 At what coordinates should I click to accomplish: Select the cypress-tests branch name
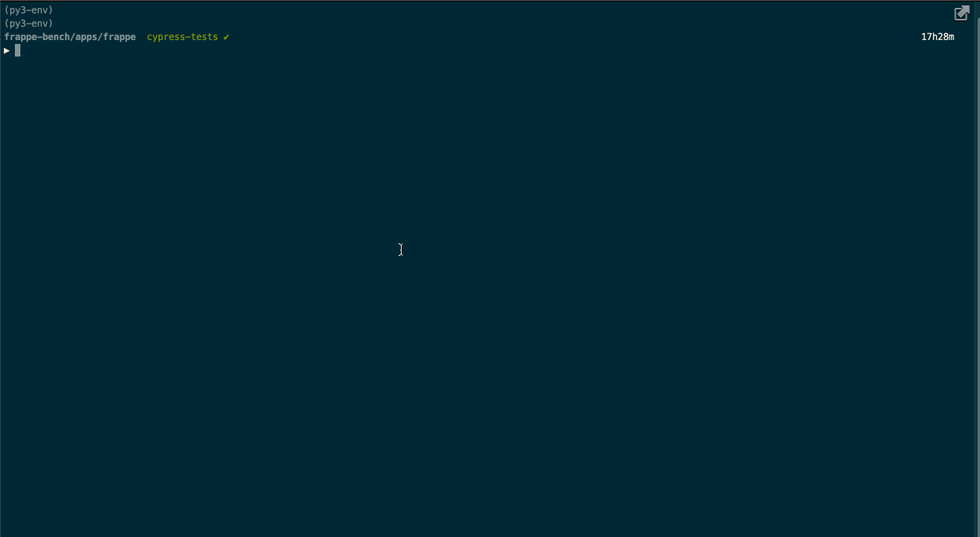[x=182, y=37]
